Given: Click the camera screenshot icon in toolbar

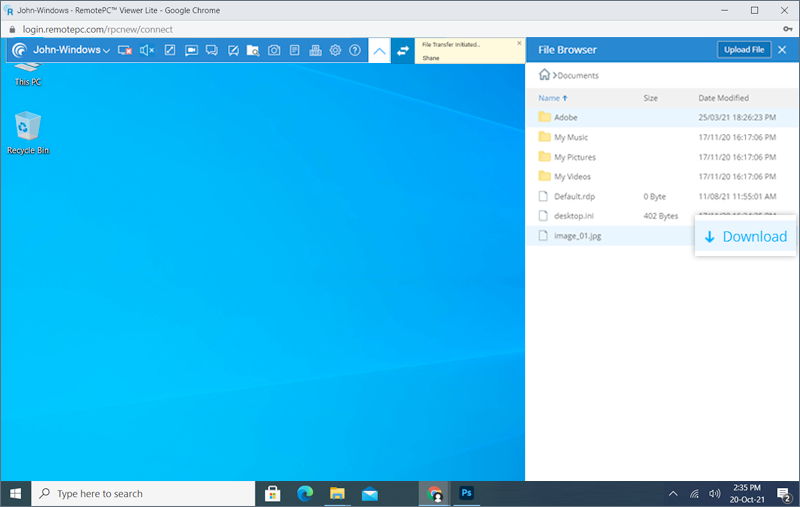Looking at the screenshot, I should point(274,50).
